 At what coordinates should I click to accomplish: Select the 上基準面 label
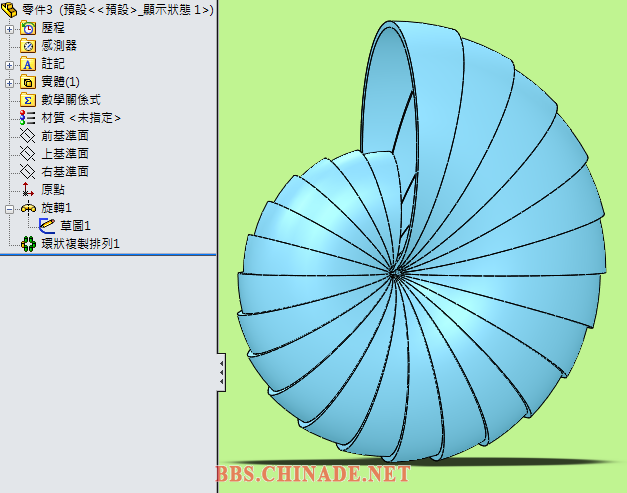click(65, 154)
